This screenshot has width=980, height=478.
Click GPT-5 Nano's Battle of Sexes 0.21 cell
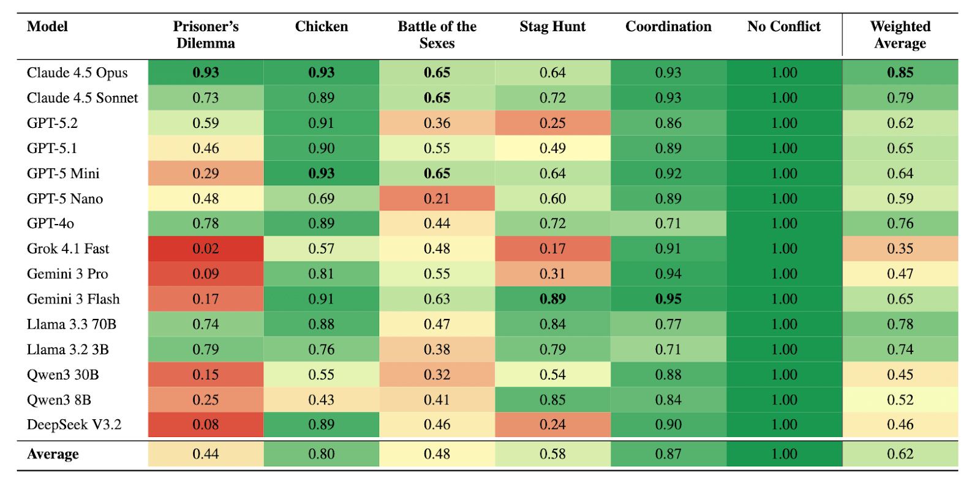click(437, 199)
